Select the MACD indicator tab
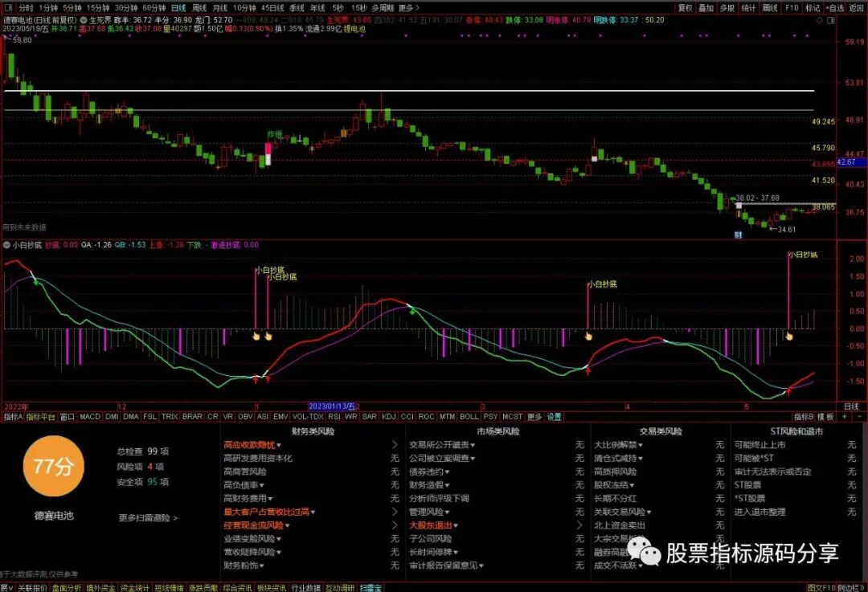This screenshot has width=868, height=592. (90, 417)
